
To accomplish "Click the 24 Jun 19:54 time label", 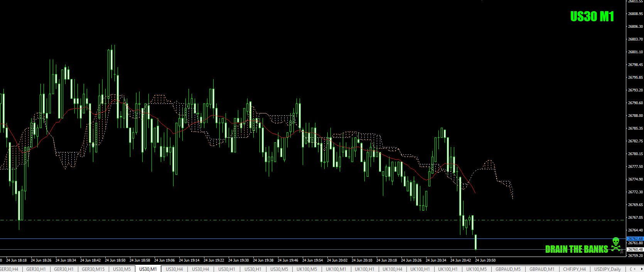I will [313, 260].
